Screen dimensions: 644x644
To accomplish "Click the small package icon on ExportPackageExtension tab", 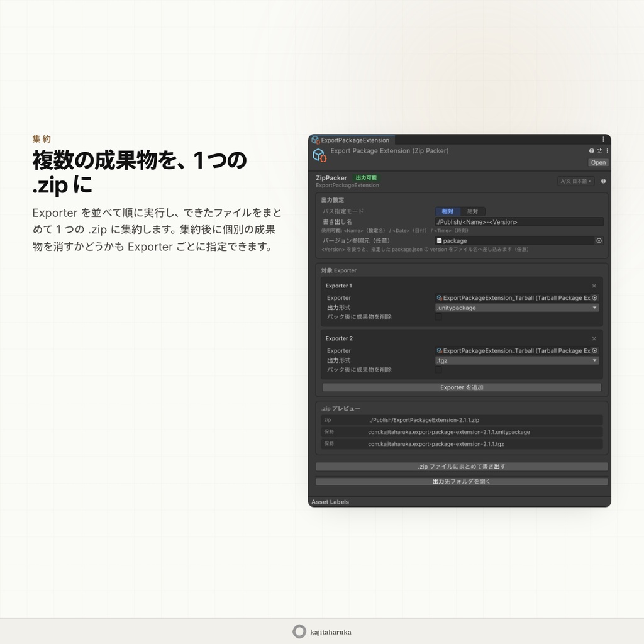I will tap(316, 140).
